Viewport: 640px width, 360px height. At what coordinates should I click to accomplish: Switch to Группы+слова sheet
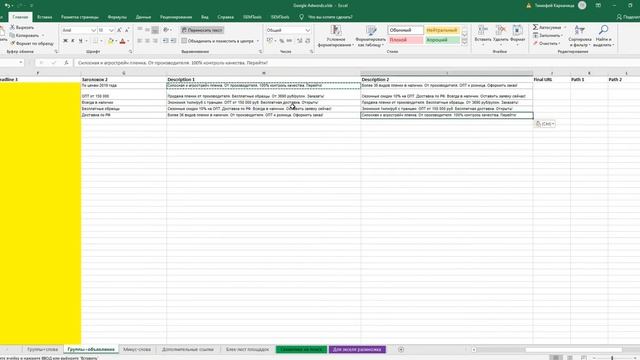(42, 349)
